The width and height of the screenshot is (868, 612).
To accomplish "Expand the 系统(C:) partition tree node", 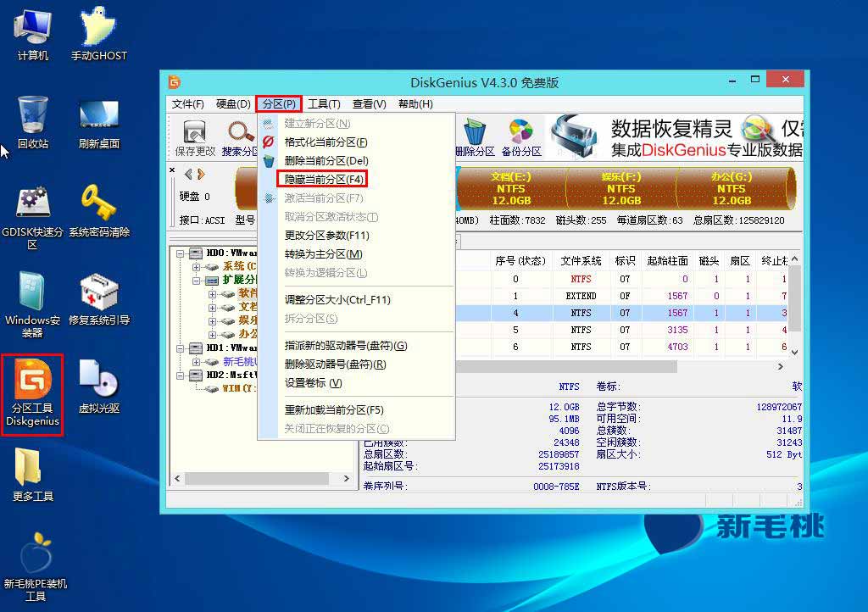I will pos(196,267).
